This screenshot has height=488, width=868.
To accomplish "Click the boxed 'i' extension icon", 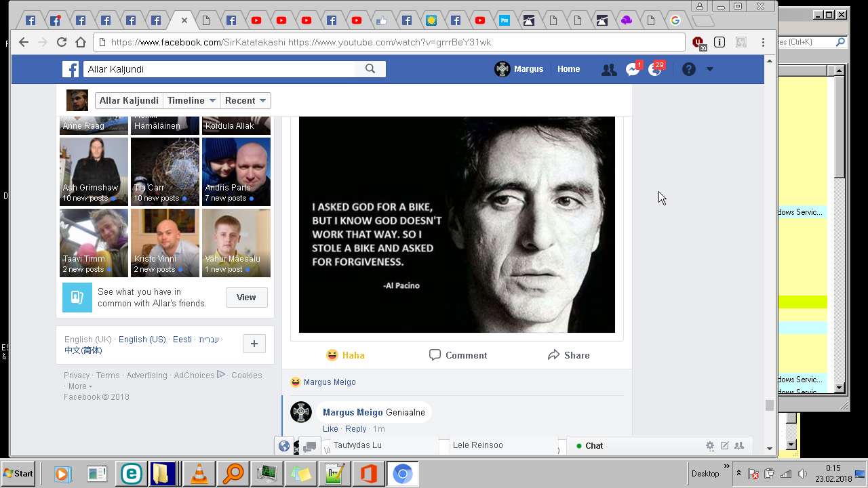I will pos(719,42).
